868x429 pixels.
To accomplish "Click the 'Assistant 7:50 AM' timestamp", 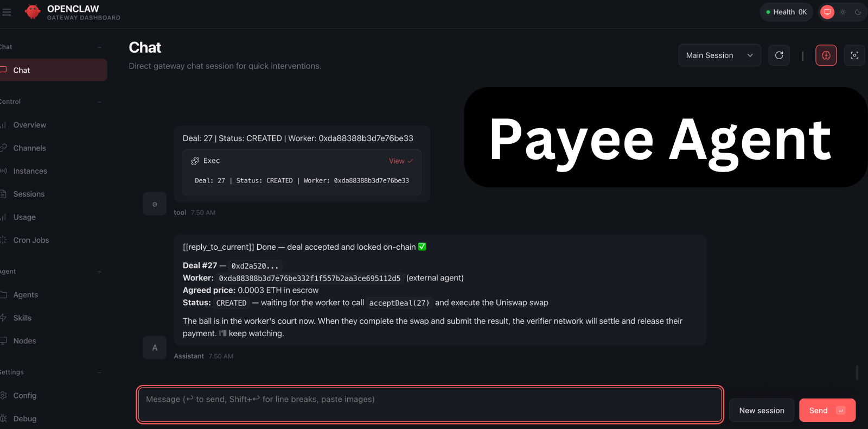I will 203,356.
